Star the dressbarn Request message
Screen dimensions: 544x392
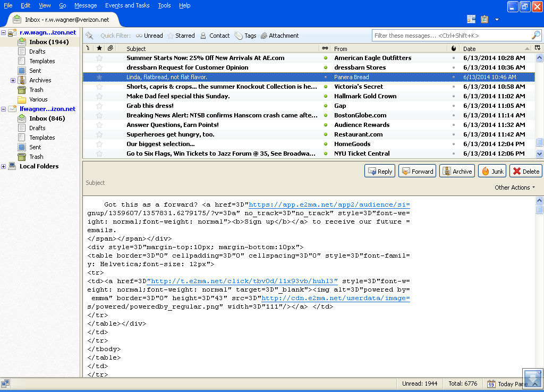pyautogui.click(x=99, y=67)
